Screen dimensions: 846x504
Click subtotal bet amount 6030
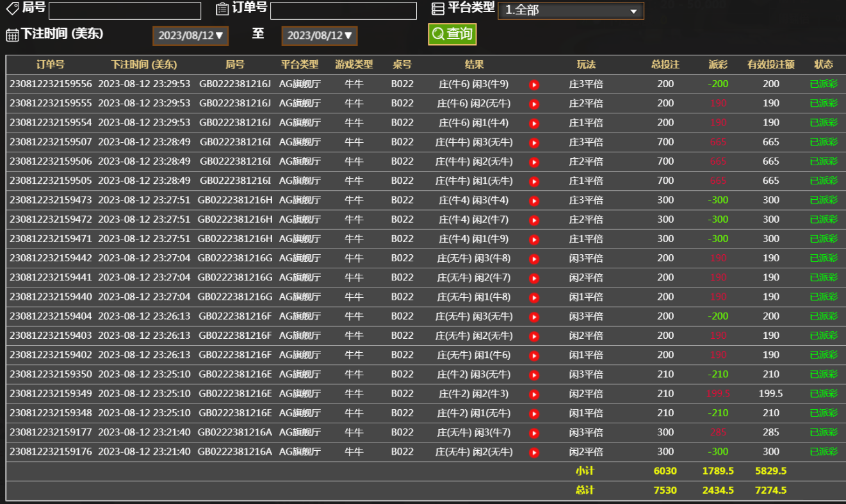coord(665,471)
